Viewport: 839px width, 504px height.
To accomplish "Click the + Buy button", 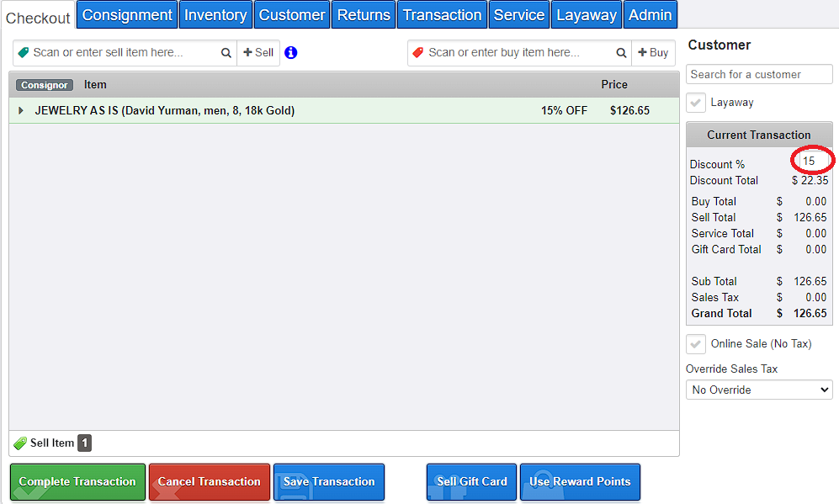I will [x=653, y=52].
